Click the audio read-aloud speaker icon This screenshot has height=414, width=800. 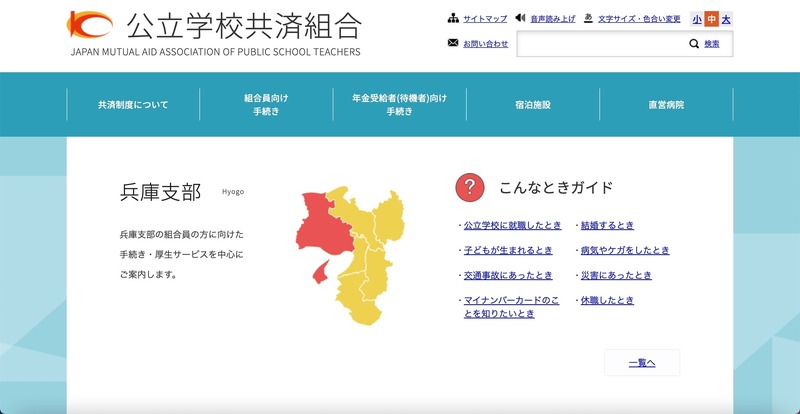click(x=521, y=19)
